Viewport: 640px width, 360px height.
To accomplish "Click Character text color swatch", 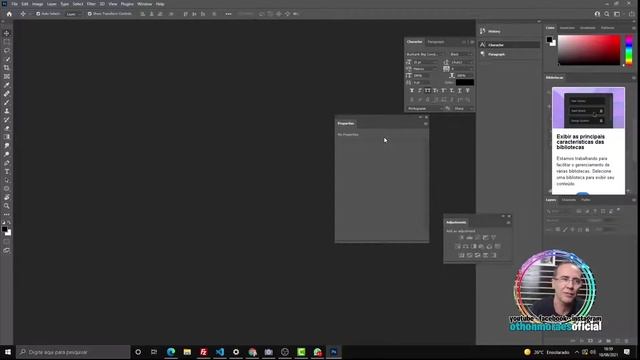I will point(465,82).
